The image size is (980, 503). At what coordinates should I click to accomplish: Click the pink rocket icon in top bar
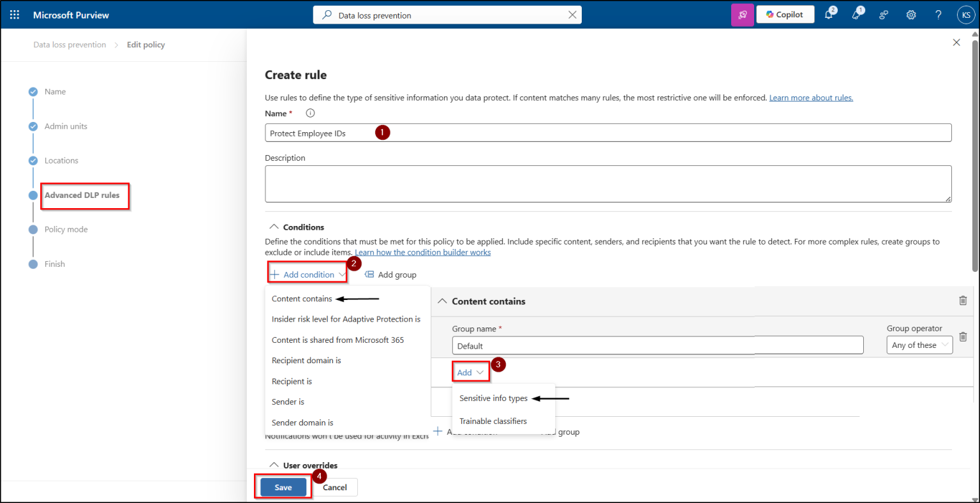tap(742, 14)
